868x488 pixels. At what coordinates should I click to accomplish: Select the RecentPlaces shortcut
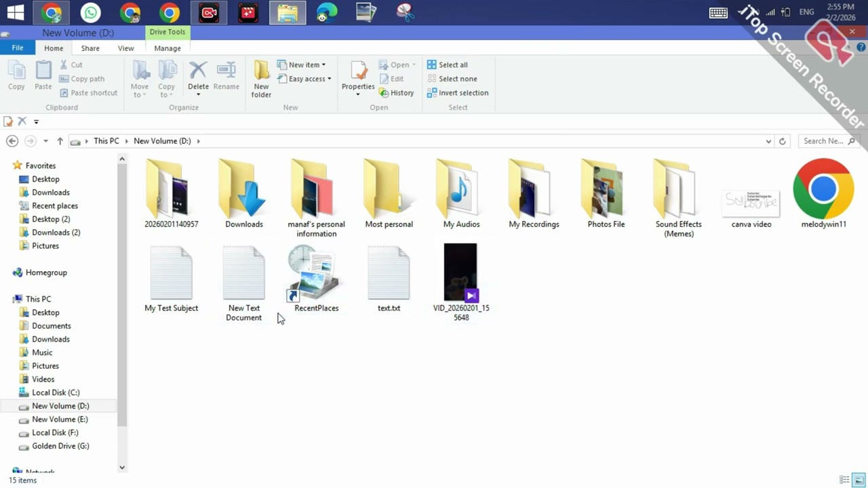(x=316, y=279)
